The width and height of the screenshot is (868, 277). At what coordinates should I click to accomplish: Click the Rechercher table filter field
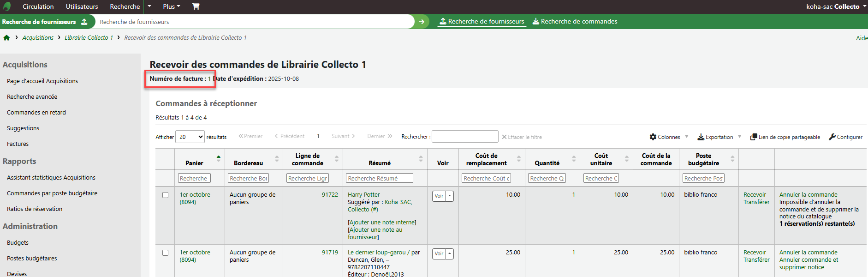tap(464, 137)
